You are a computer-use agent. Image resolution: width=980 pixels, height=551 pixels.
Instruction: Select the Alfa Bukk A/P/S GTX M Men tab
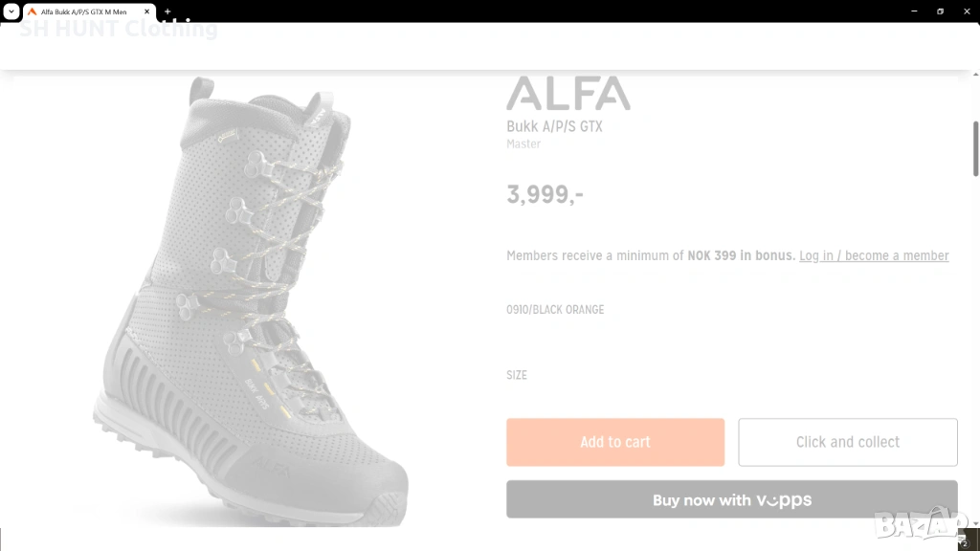84,11
